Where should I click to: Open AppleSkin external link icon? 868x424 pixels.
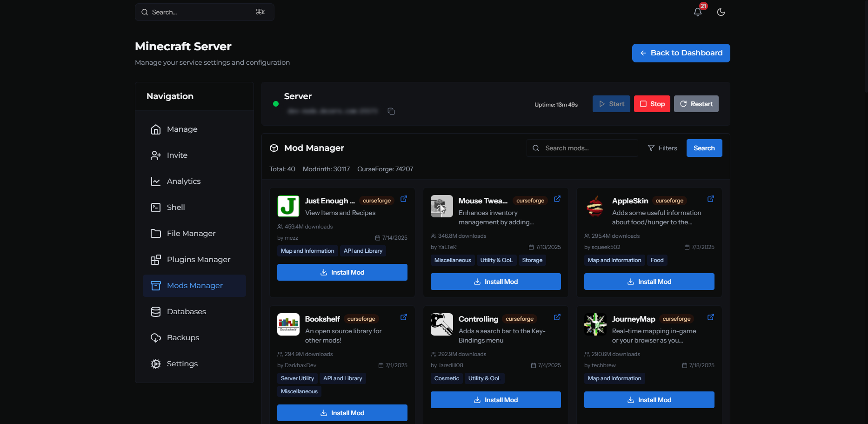click(x=711, y=199)
